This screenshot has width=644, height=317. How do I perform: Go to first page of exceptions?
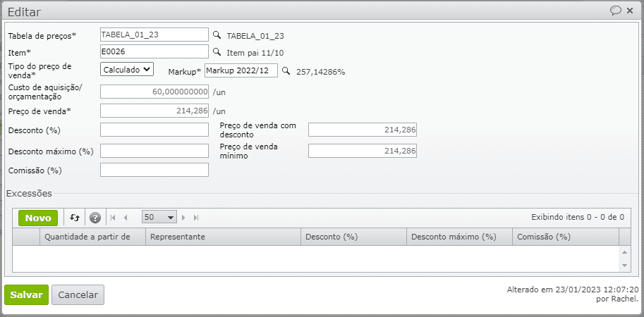point(113,218)
